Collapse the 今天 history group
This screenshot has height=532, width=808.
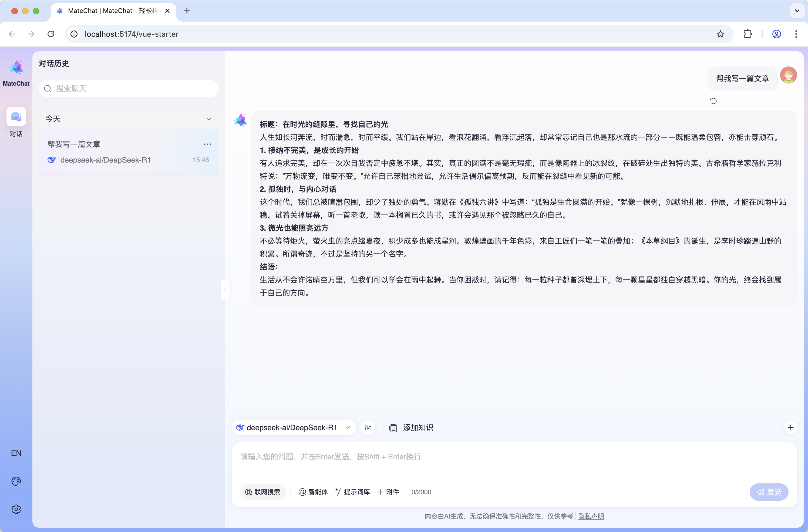(209, 119)
